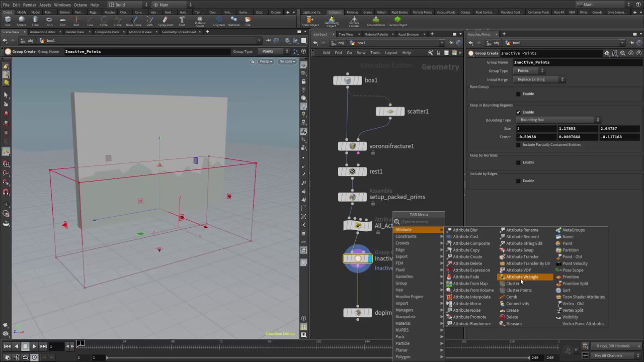
Task: Click the Ground Plane shelf tool
Action: (x=375, y=21)
